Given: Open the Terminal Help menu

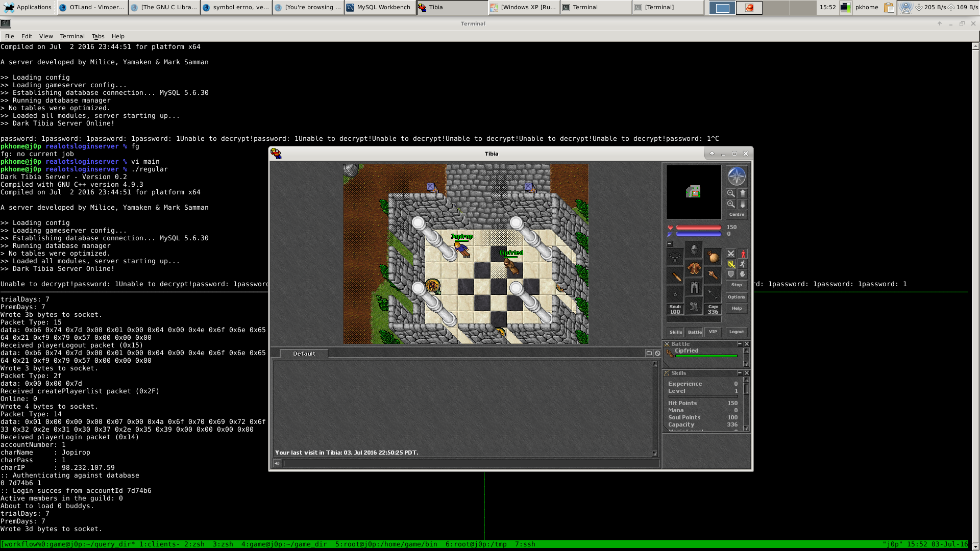Looking at the screenshot, I should tap(118, 36).
